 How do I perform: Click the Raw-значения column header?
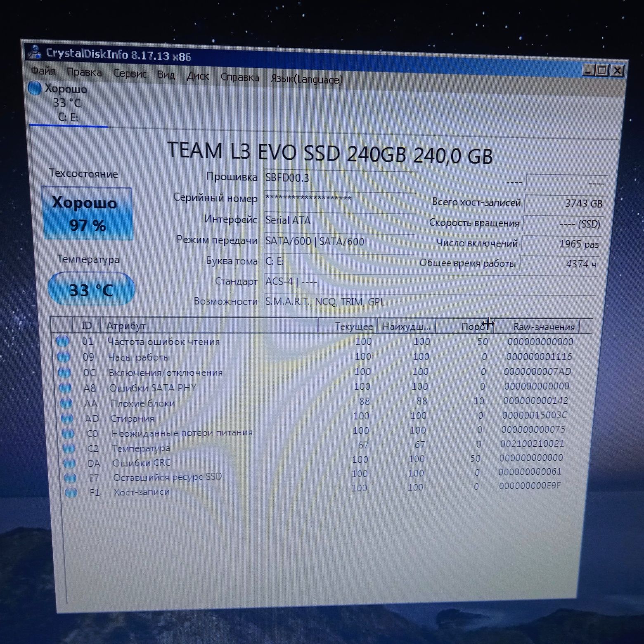[543, 327]
